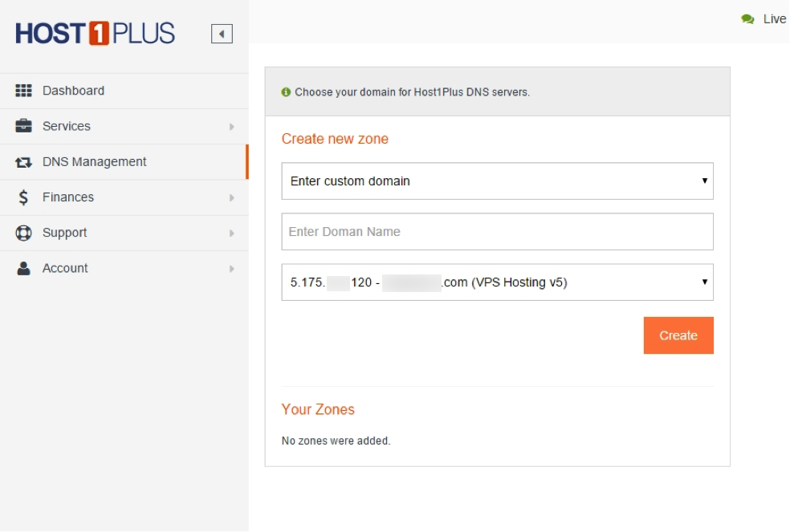Click the Support lifebuoy icon

click(x=23, y=233)
